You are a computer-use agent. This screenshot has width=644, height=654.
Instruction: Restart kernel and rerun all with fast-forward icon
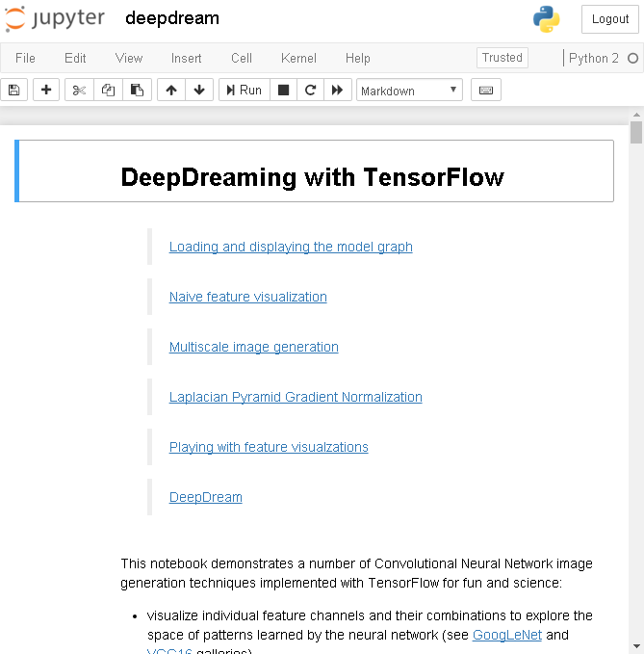pos(337,90)
